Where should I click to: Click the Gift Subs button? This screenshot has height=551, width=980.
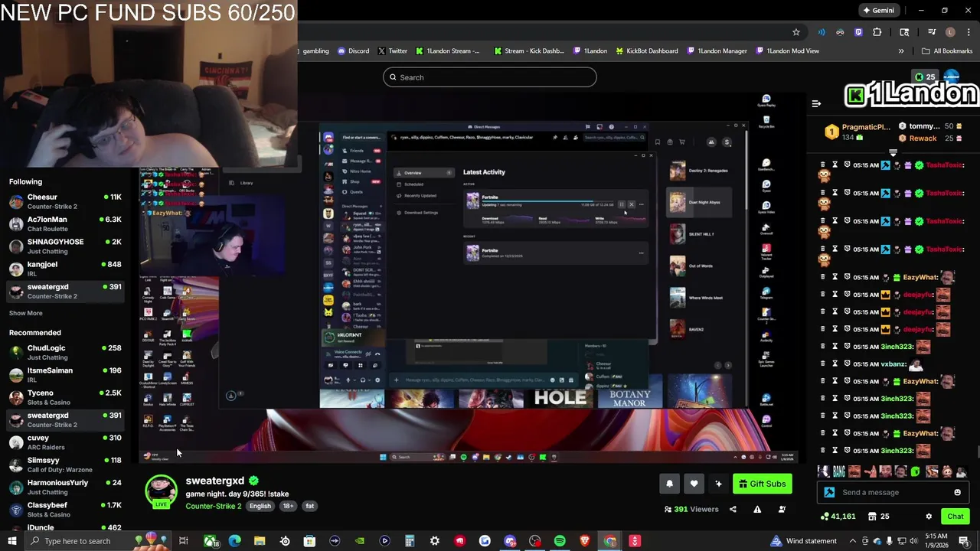[x=761, y=484]
